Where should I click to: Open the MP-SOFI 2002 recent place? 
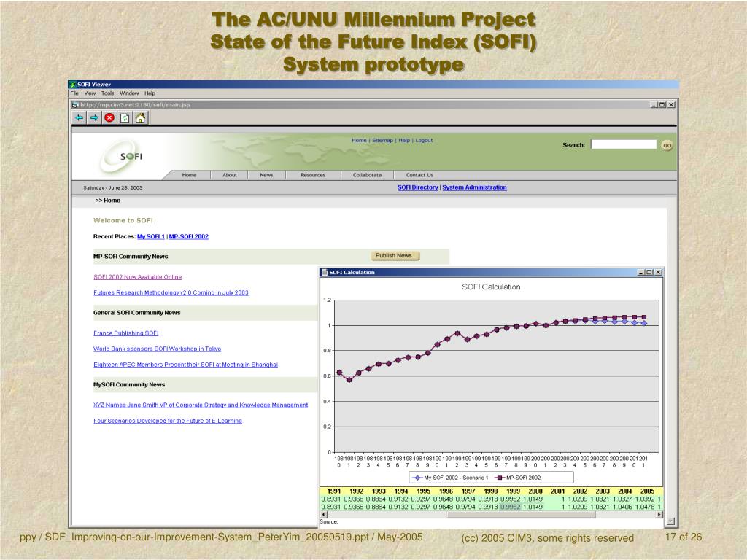point(189,237)
